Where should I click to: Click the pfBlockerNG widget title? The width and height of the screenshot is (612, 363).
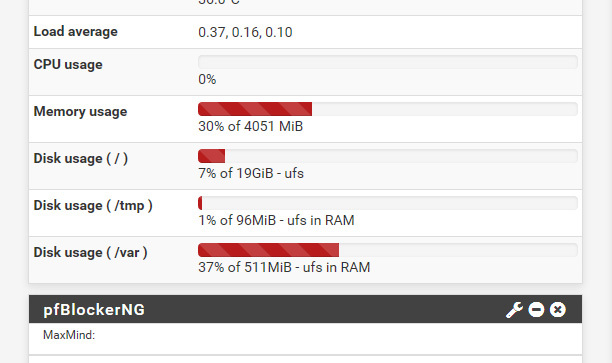94,310
